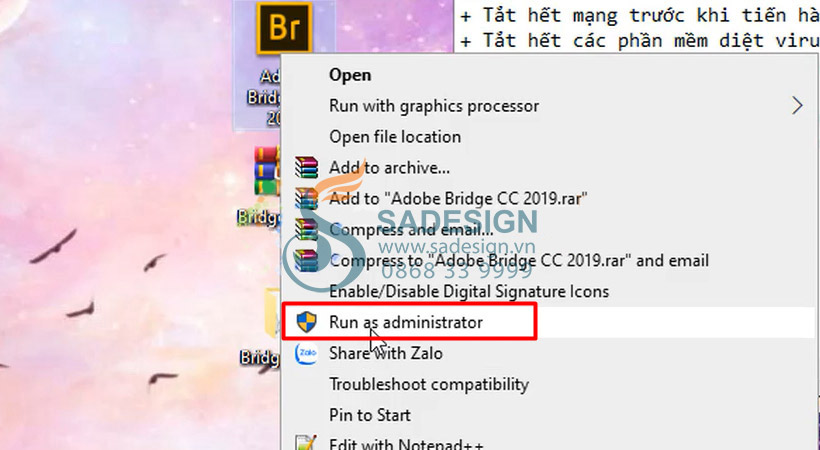820x450 pixels.
Task: Choose Compress to "Adobe Bridge CC 2019.rar" and email
Action: click(519, 261)
